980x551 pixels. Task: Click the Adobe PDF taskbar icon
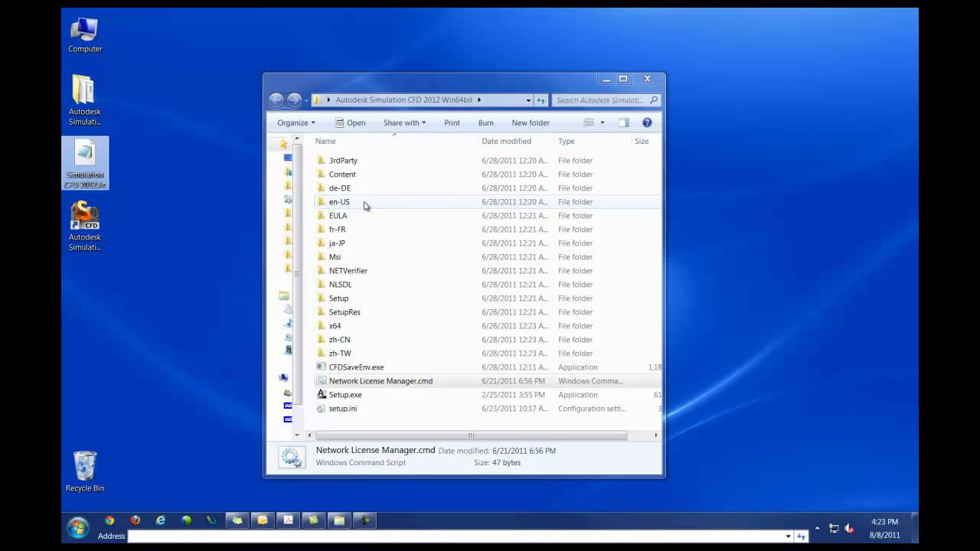(289, 520)
